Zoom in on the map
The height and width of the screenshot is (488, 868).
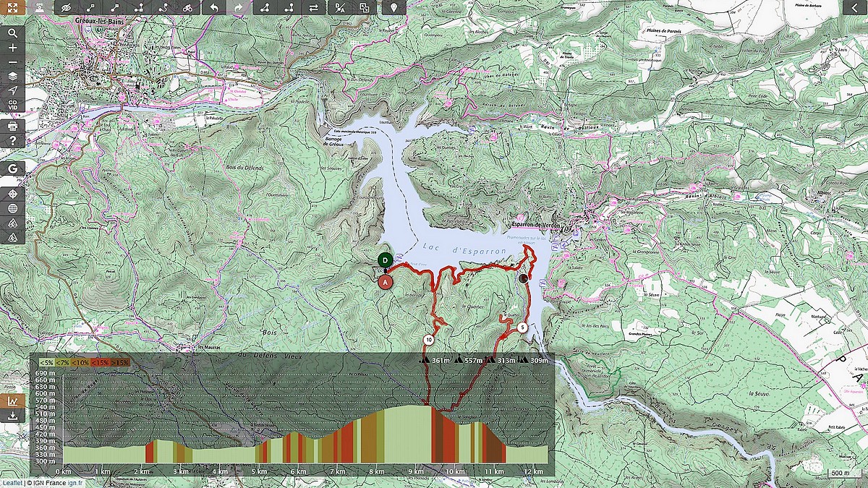pyautogui.click(x=12, y=48)
